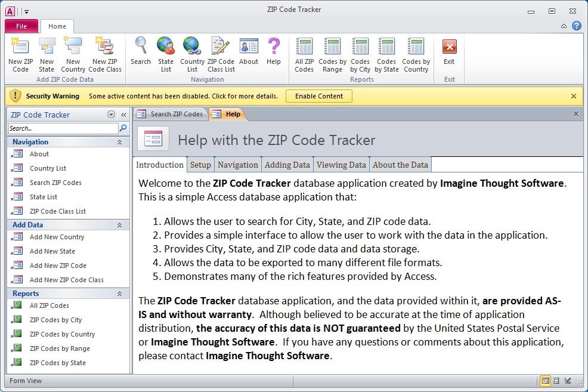This screenshot has width=588, height=392.
Task: Collapse the navigation pane with shutter button
Action: pos(123,115)
